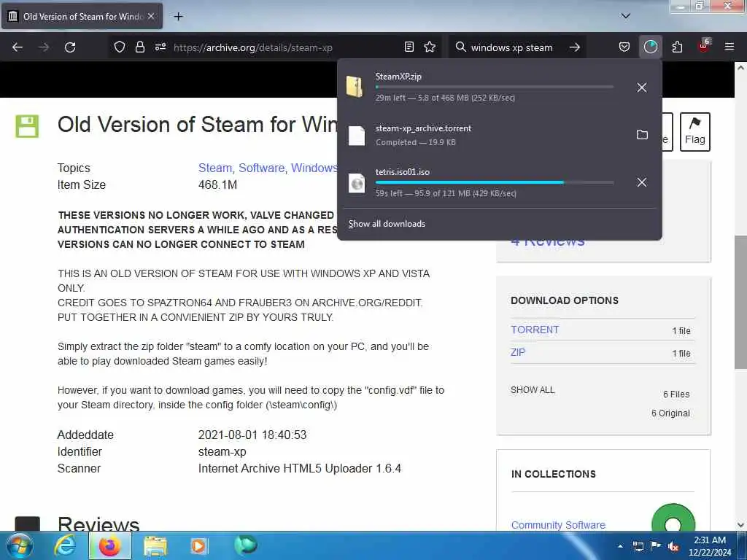
Task: Click Show all downloads
Action: click(x=387, y=224)
